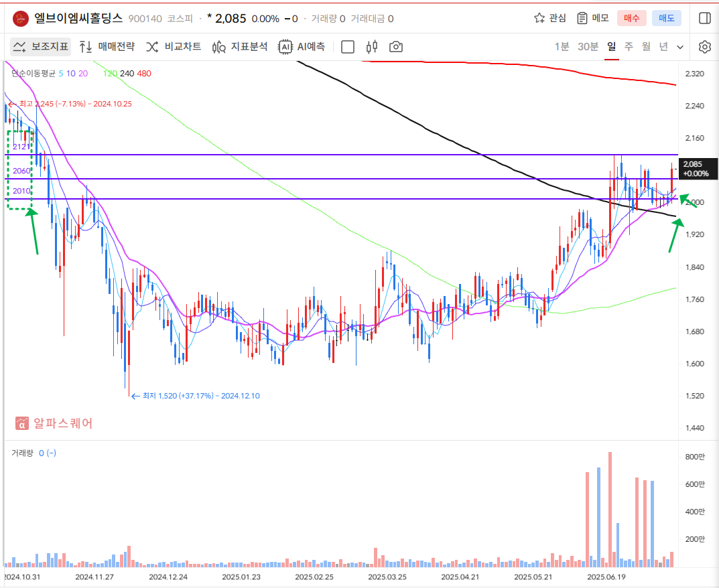The image size is (719, 588).
Task: Open 매매전략 trading strategy
Action: click(107, 47)
